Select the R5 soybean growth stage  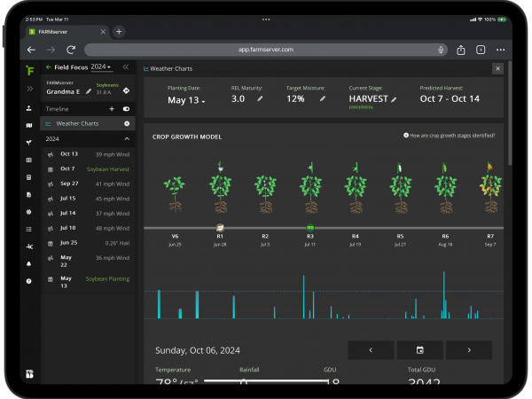pyautogui.click(x=401, y=188)
